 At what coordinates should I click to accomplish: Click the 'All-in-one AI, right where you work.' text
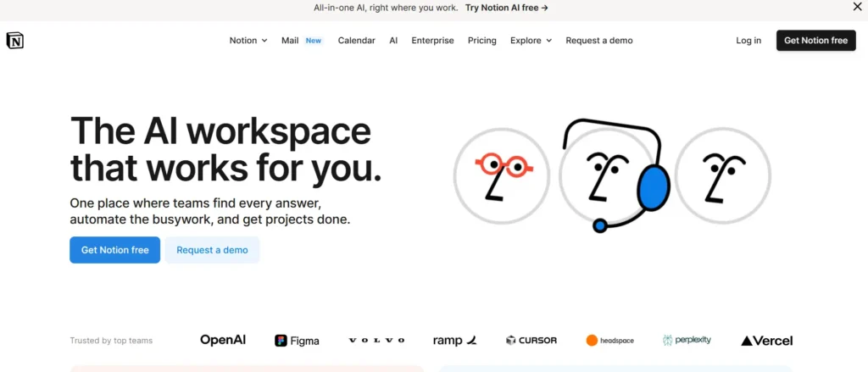click(x=386, y=8)
